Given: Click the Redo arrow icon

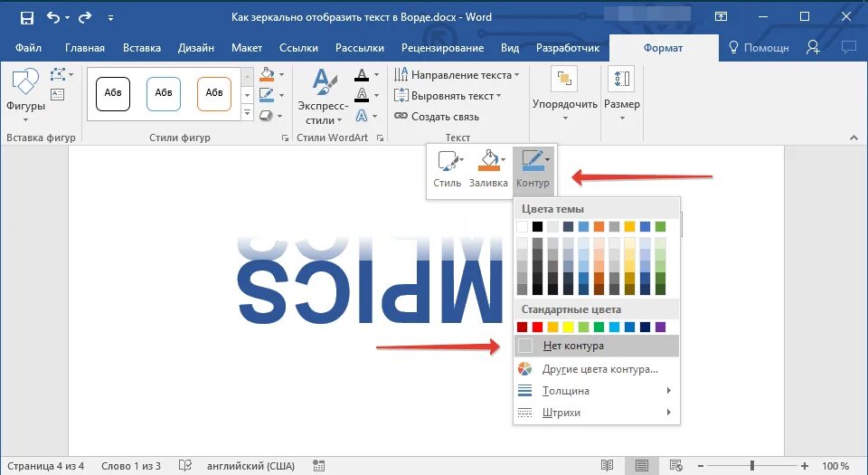Looking at the screenshot, I should click(85, 18).
